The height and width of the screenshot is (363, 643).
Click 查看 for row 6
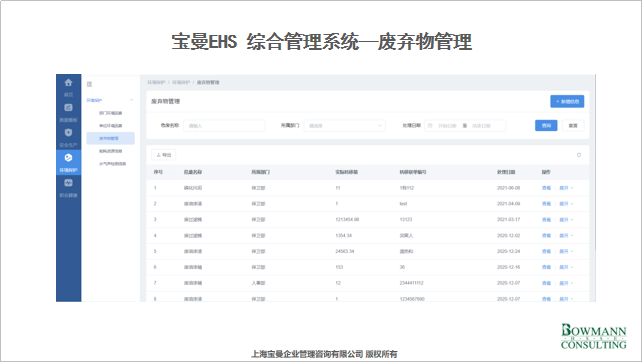tap(546, 267)
